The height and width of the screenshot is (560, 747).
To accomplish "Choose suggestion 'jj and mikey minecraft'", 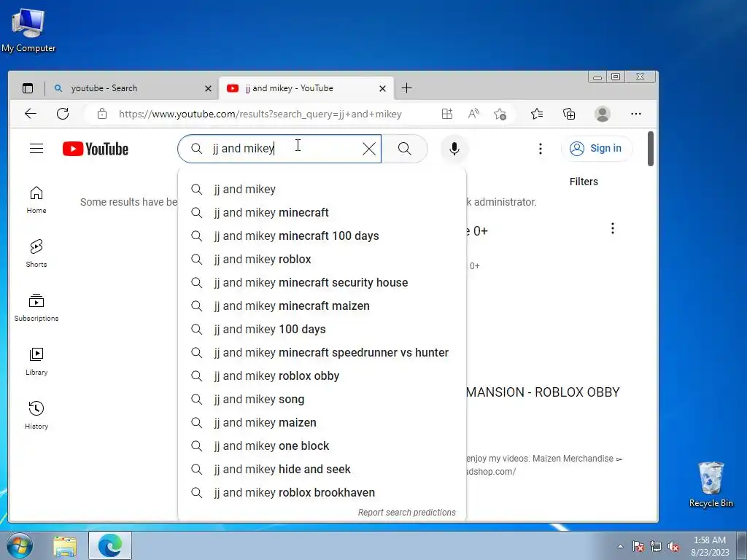I will pos(322,212).
